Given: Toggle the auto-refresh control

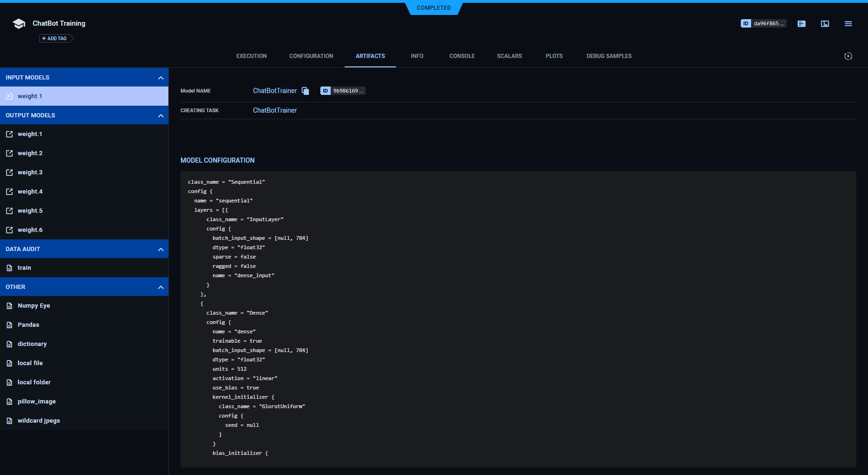Looking at the screenshot, I should click(x=848, y=56).
